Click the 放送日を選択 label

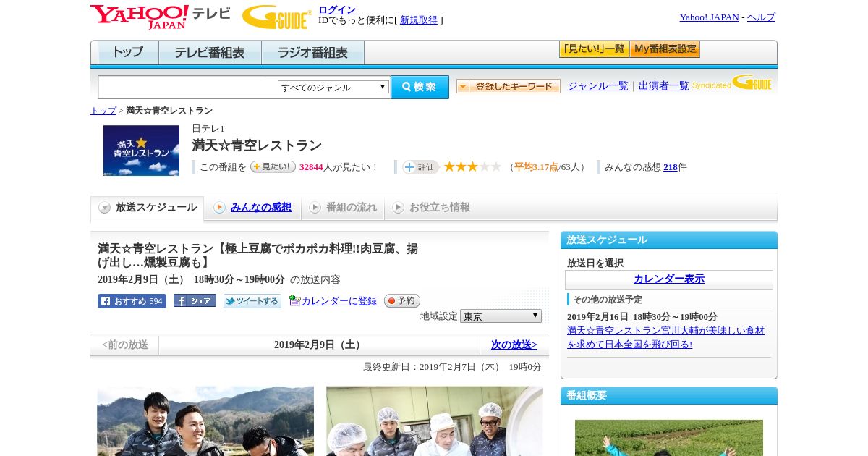(595, 263)
